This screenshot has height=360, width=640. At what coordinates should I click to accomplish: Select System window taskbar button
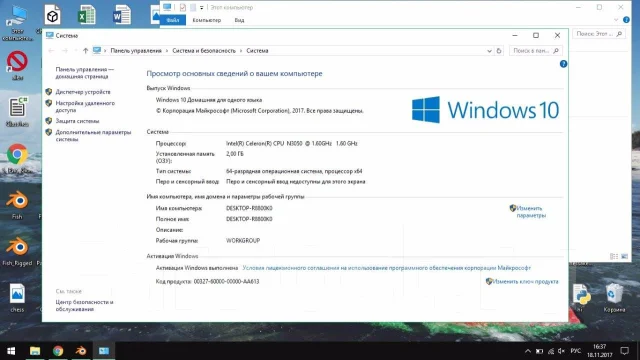click(x=104, y=351)
